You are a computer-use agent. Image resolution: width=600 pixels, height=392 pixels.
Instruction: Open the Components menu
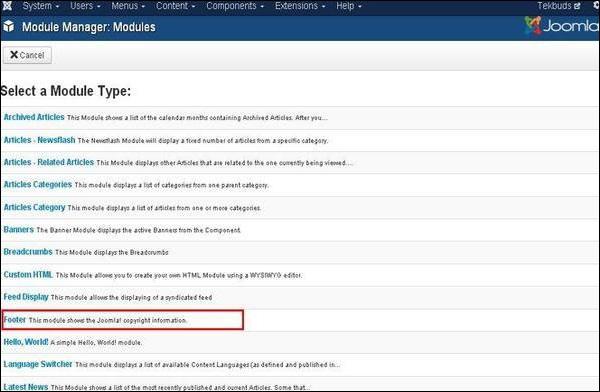235,6
